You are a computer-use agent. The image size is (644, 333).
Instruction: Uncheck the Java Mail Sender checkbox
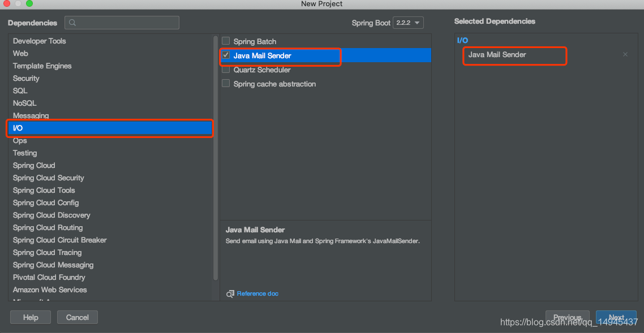[x=226, y=55]
